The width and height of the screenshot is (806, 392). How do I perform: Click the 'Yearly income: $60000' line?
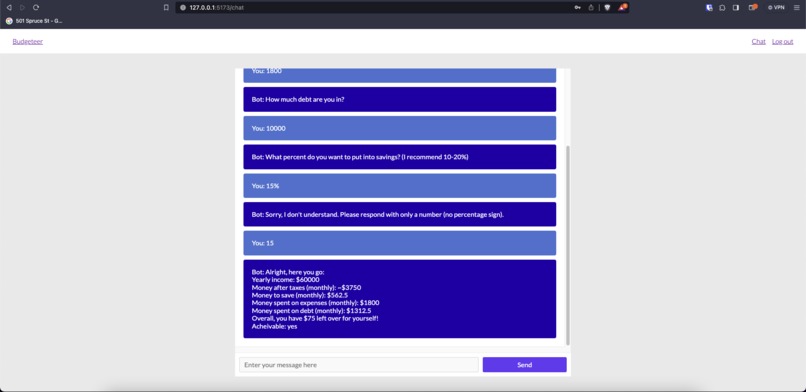285,280
